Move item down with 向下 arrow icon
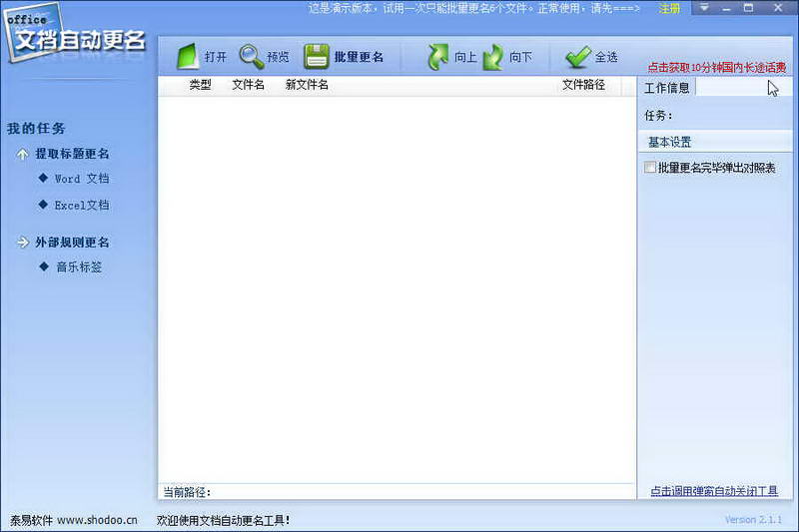The image size is (799, 532). click(x=492, y=57)
